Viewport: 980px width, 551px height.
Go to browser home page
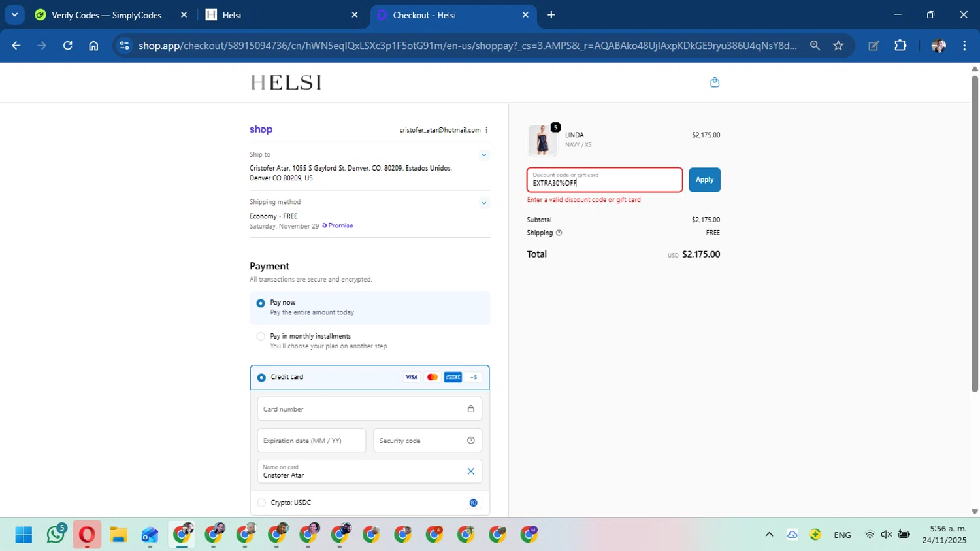pyautogui.click(x=93, y=46)
